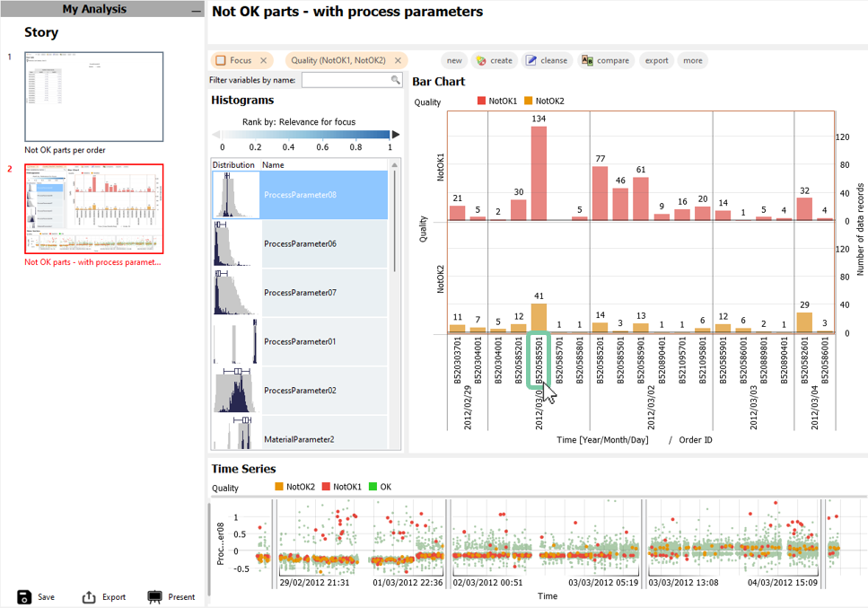This screenshot has height=608, width=868.
Task: Click the compare icon
Action: tap(587, 60)
